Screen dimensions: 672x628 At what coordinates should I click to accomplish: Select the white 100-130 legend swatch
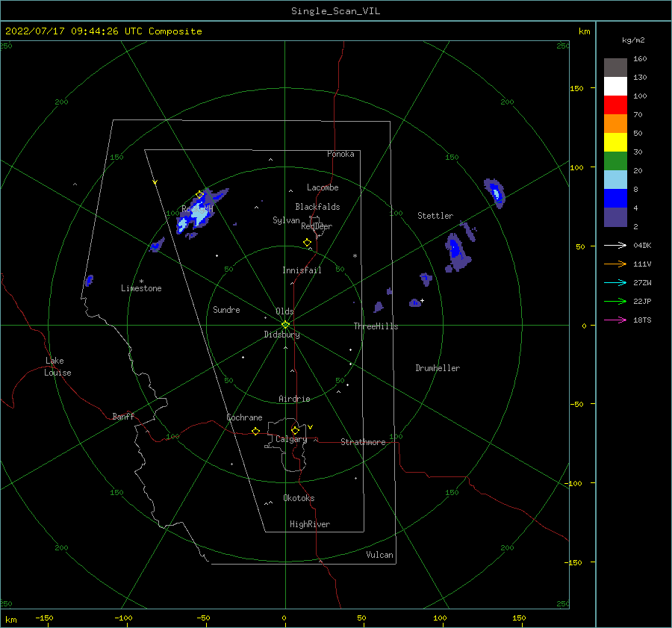click(x=615, y=87)
